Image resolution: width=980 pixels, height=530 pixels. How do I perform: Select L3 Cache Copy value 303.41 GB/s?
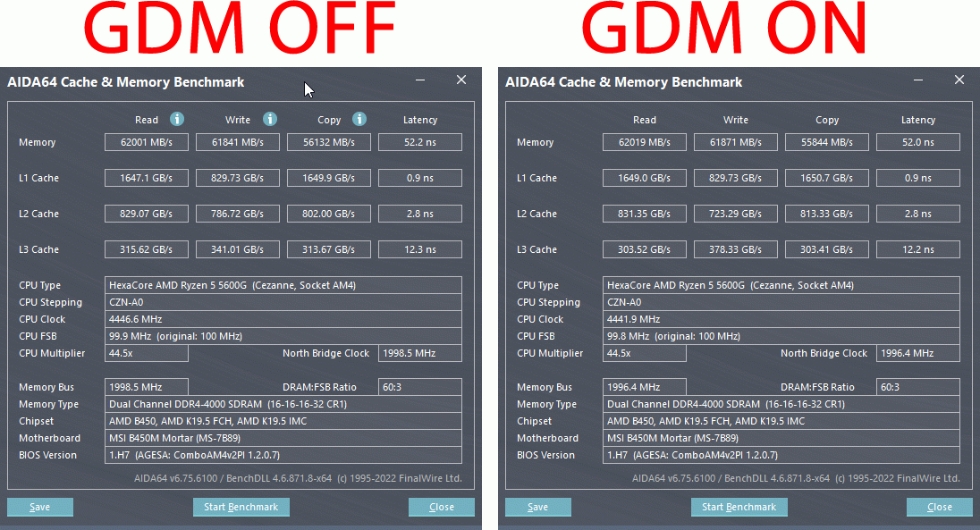click(x=827, y=248)
